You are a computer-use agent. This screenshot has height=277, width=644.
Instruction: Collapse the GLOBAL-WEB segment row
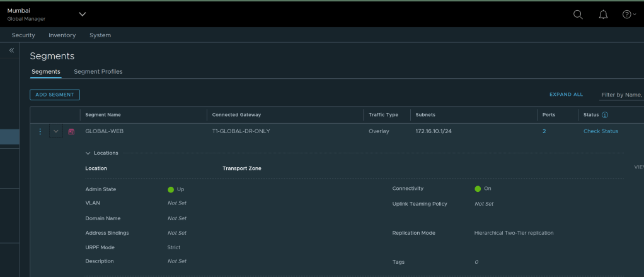tap(55, 131)
